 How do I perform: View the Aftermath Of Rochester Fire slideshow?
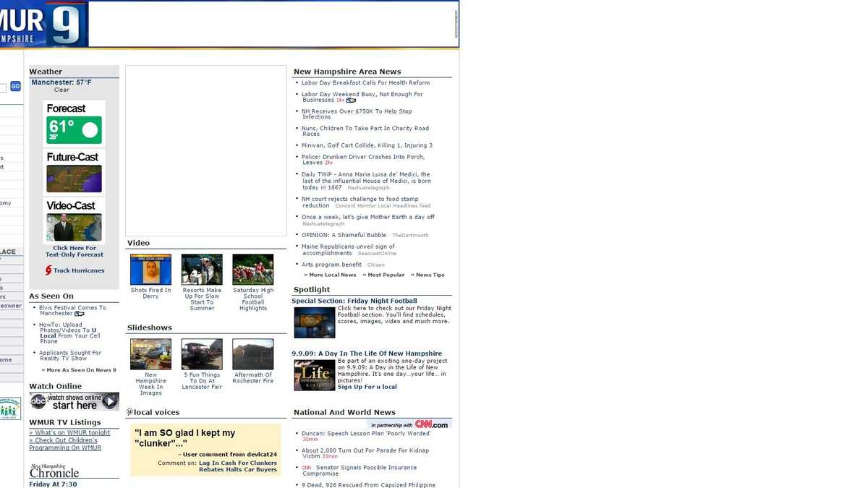[x=252, y=352]
